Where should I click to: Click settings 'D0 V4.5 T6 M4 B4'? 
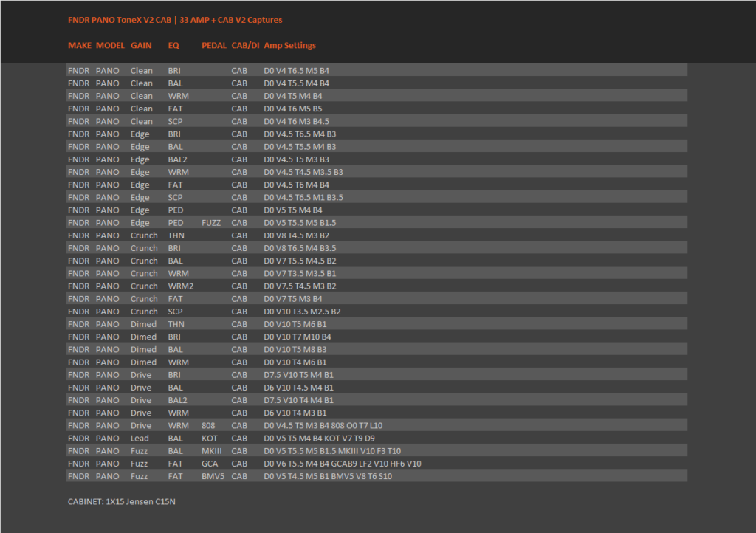[x=297, y=185]
